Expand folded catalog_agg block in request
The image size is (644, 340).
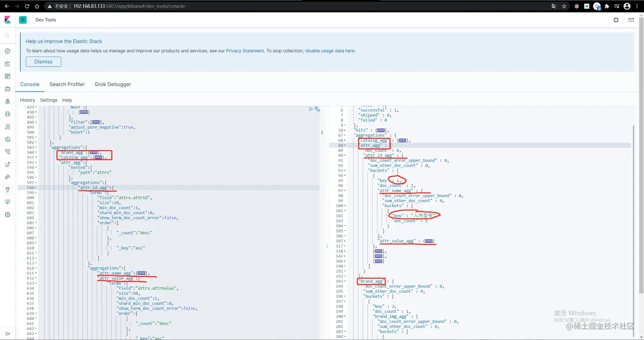(x=98, y=158)
